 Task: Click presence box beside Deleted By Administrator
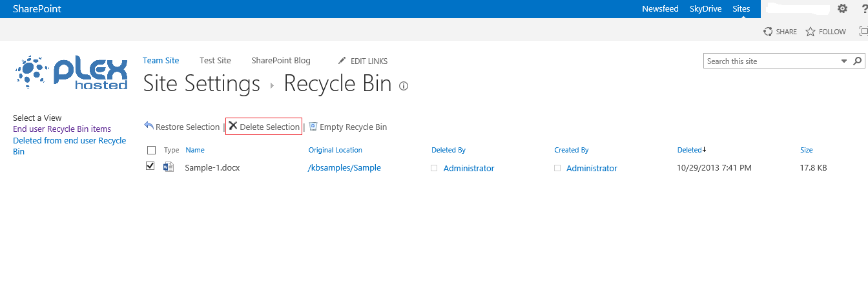click(x=435, y=168)
